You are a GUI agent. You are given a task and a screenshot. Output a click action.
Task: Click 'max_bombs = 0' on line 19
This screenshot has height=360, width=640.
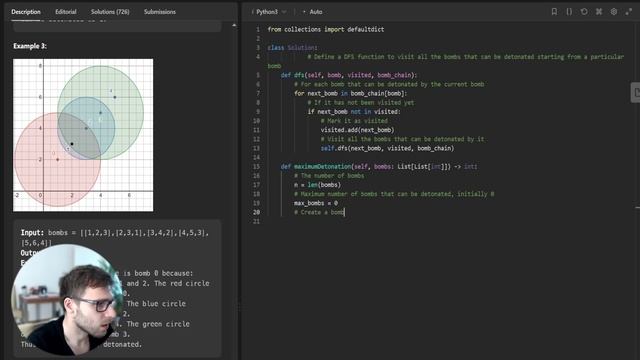click(316, 203)
